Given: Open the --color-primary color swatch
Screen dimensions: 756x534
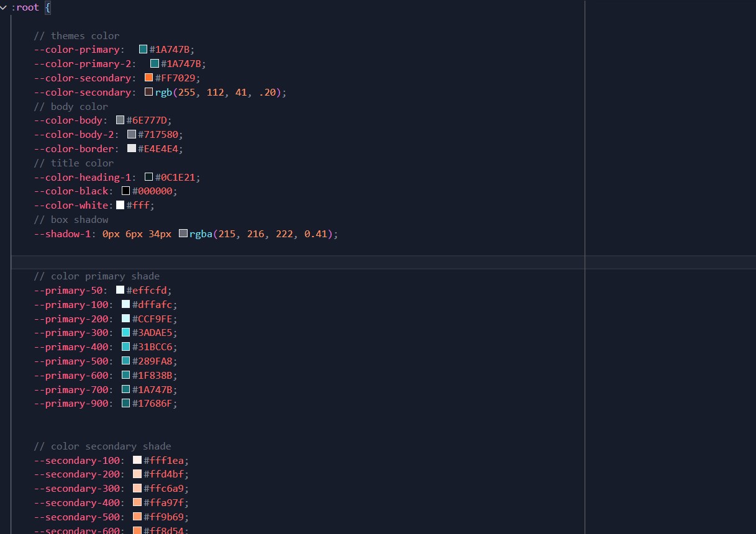Looking at the screenshot, I should coord(142,49).
